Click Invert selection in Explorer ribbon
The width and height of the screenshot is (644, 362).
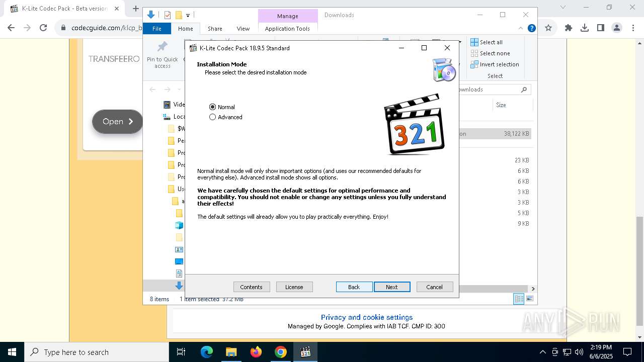coord(495,64)
